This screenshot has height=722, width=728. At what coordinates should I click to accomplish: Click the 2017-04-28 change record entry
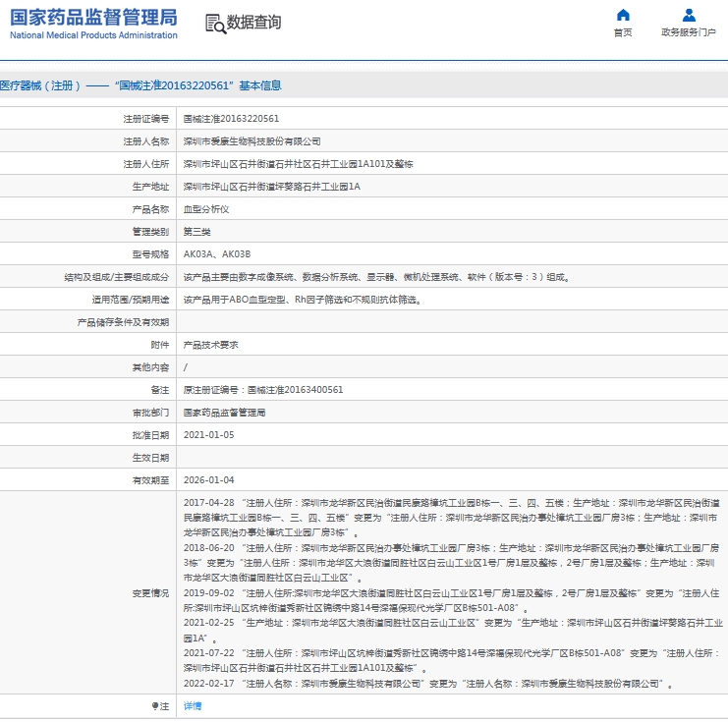tap(452, 518)
